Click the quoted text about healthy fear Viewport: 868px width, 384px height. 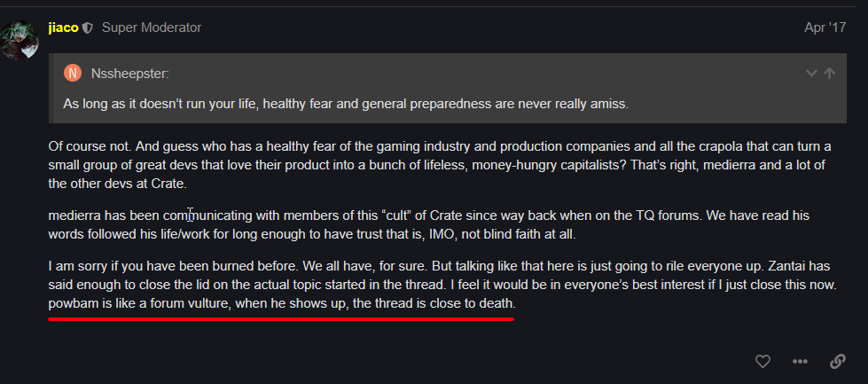point(346,104)
